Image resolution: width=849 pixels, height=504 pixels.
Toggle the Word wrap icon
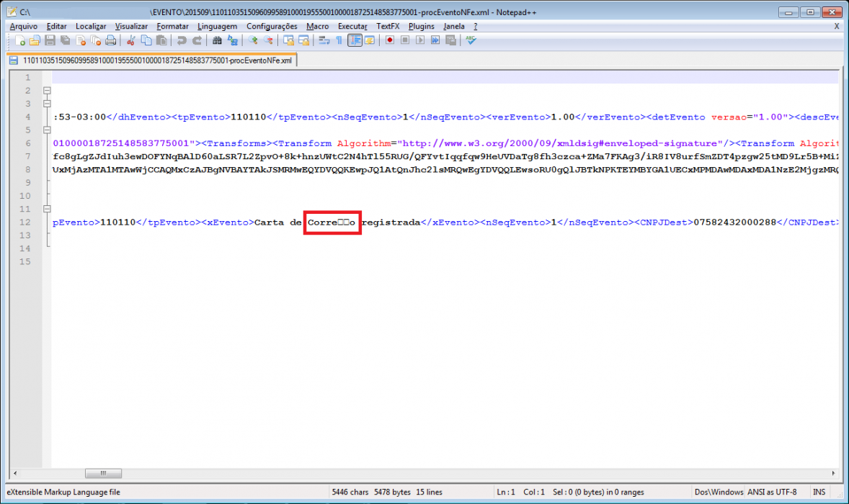pos(324,40)
